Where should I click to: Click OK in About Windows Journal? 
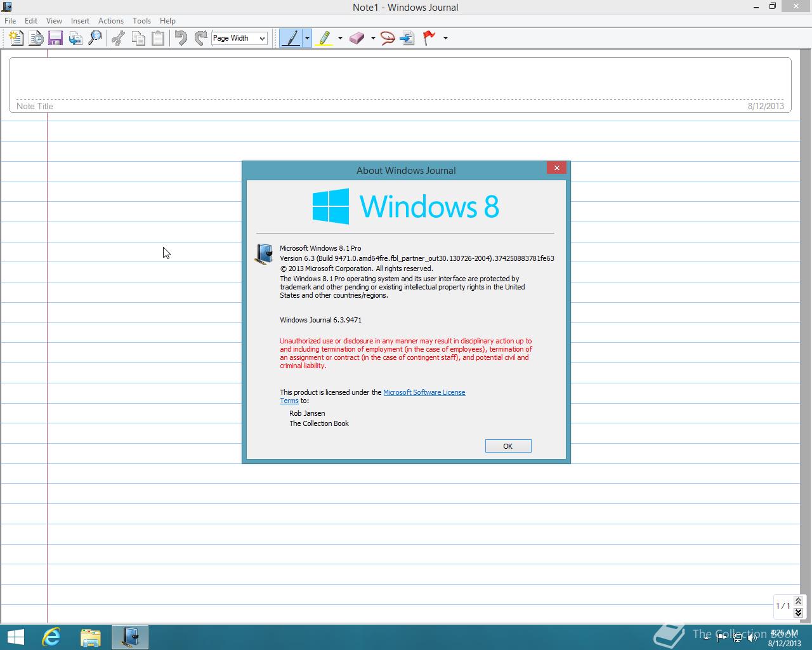(508, 446)
